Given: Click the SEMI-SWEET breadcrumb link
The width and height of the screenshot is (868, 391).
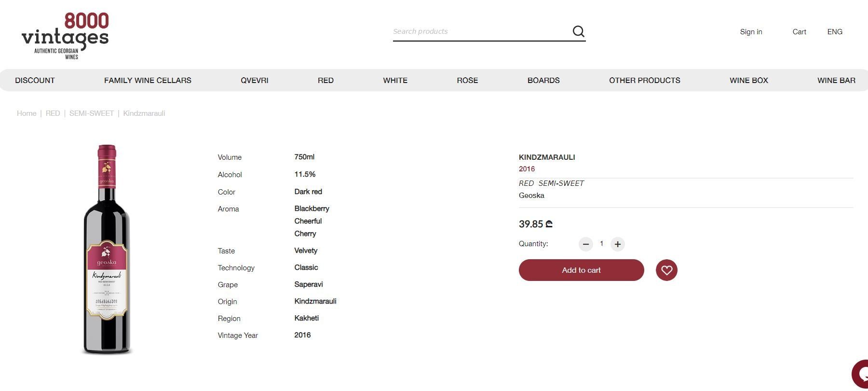Looking at the screenshot, I should [92, 113].
